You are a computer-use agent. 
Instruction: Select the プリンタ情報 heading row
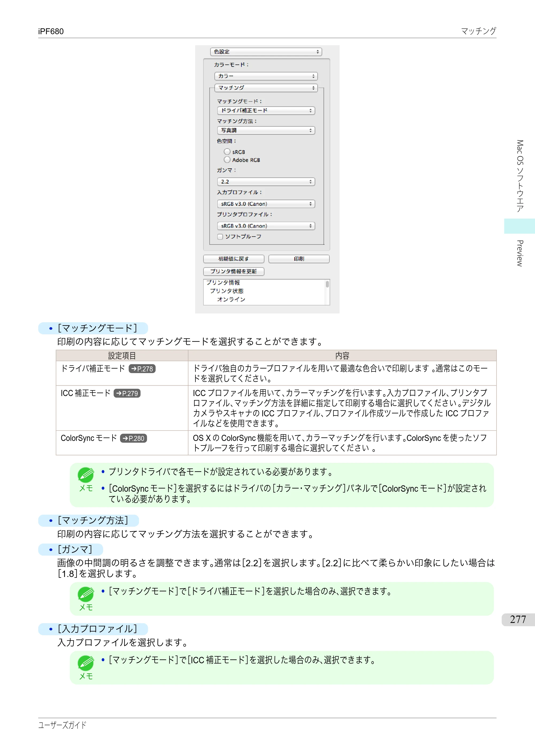tap(223, 282)
